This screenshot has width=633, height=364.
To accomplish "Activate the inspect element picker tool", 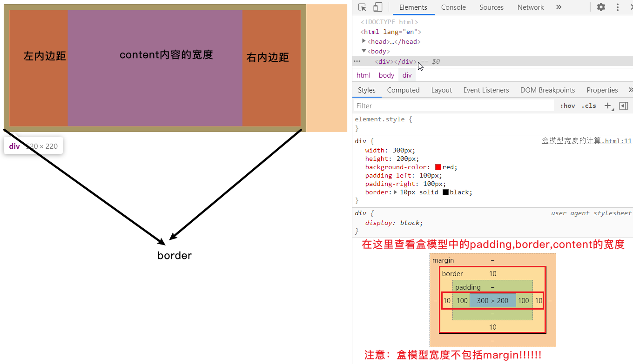I will click(362, 7).
